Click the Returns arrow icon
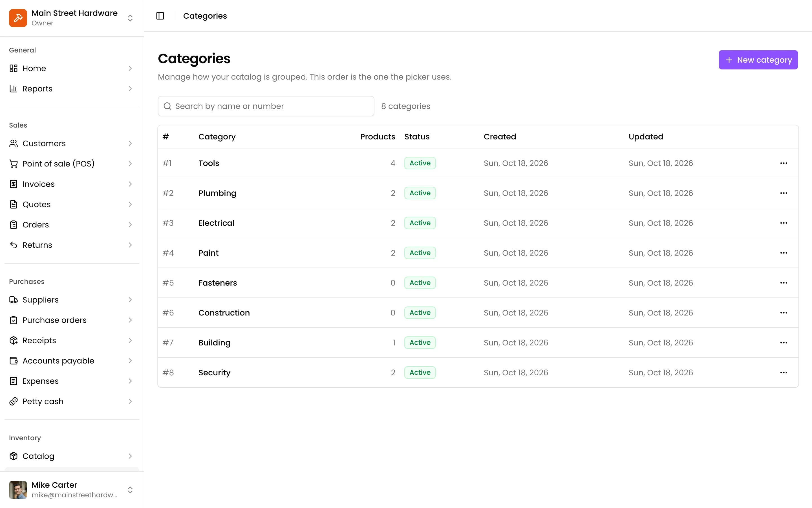 point(14,245)
